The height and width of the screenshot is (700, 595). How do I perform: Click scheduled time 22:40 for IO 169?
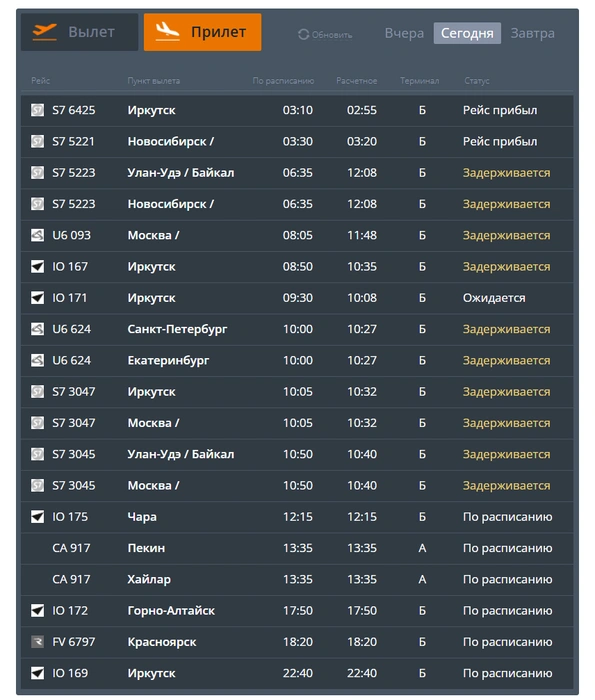298,673
